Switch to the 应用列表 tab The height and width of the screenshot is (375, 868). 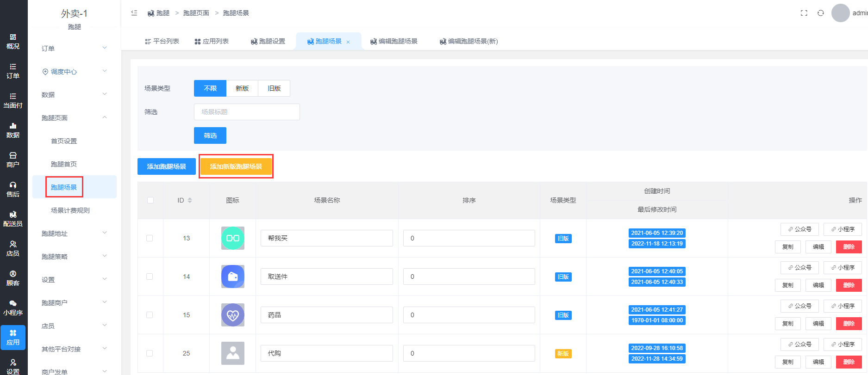pos(212,41)
